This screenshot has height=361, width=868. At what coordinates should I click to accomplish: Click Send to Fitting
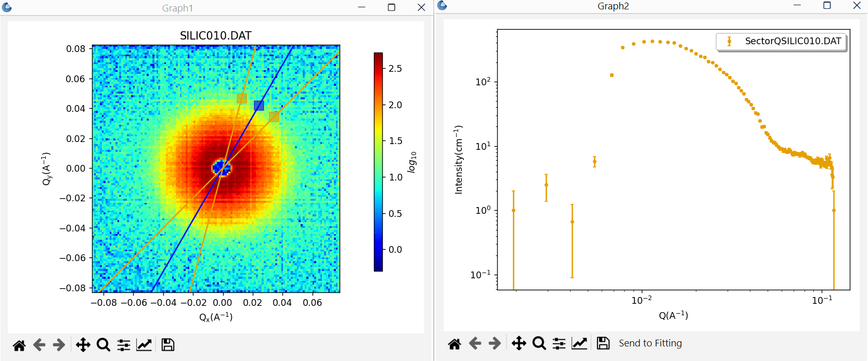(650, 343)
